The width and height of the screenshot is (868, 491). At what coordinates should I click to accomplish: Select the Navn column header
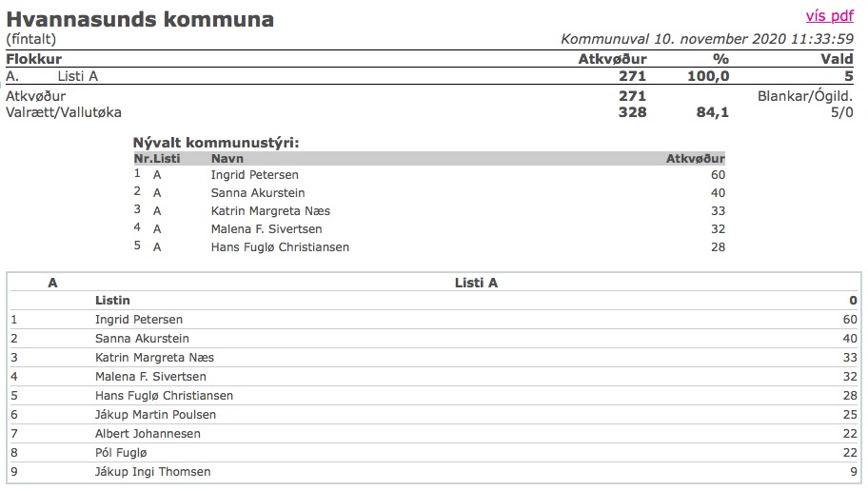tap(227, 158)
